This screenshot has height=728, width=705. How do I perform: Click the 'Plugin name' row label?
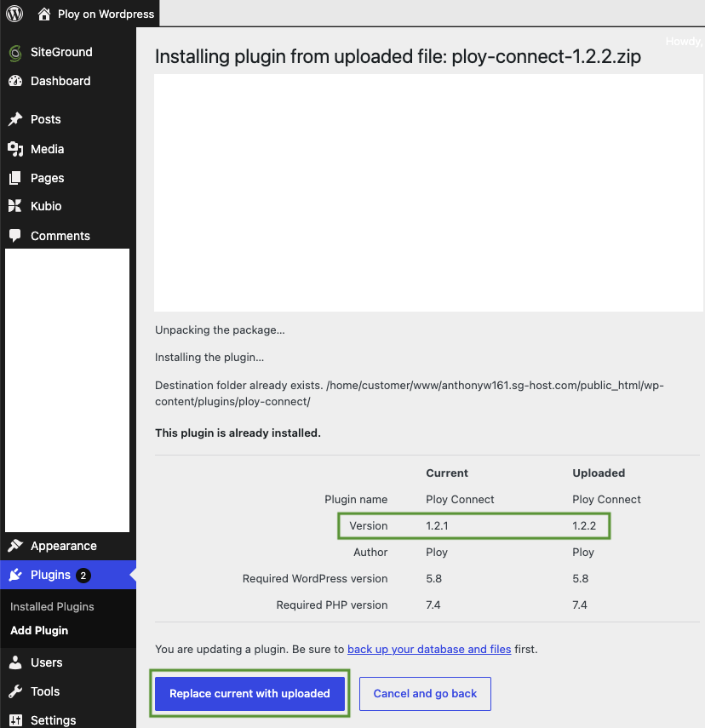point(356,500)
